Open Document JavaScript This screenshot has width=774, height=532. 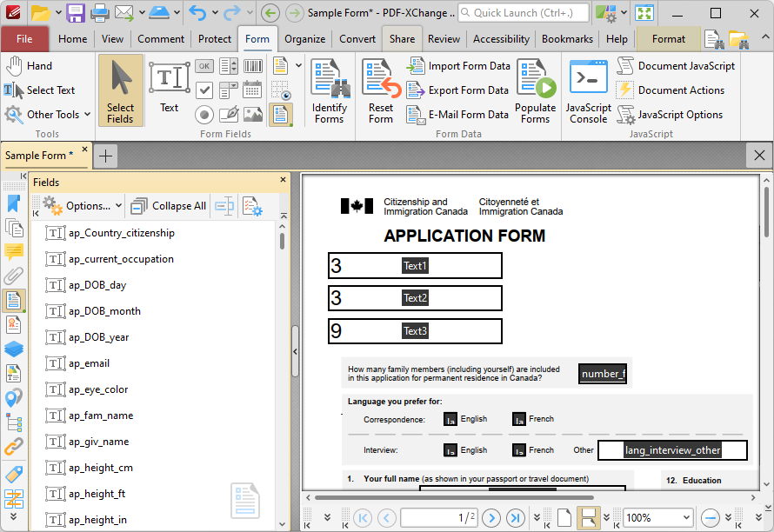pyautogui.click(x=676, y=66)
